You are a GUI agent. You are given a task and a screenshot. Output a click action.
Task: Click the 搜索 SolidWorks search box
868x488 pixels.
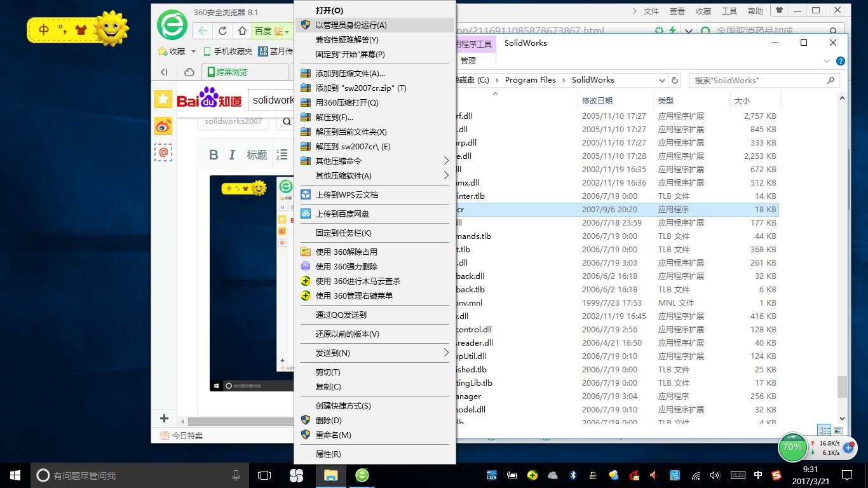point(763,80)
